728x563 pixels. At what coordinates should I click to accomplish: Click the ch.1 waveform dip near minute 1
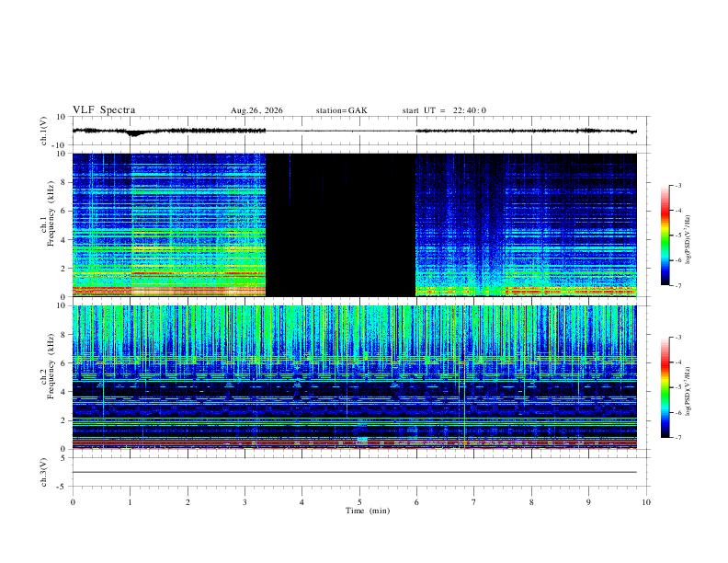pyautogui.click(x=134, y=133)
